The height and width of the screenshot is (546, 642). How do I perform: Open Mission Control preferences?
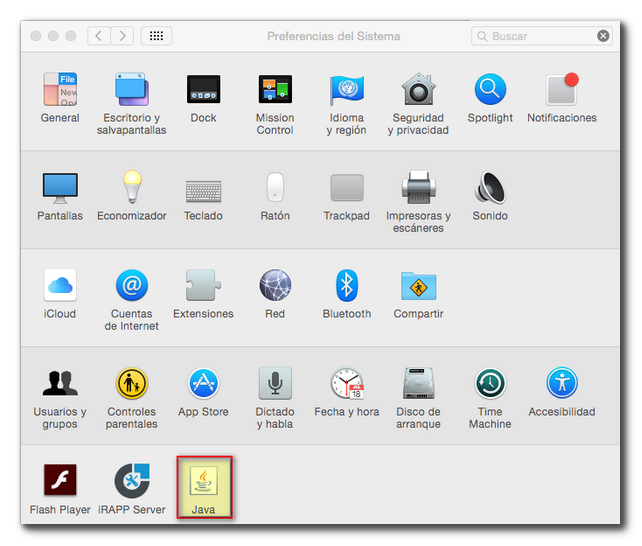(x=275, y=90)
